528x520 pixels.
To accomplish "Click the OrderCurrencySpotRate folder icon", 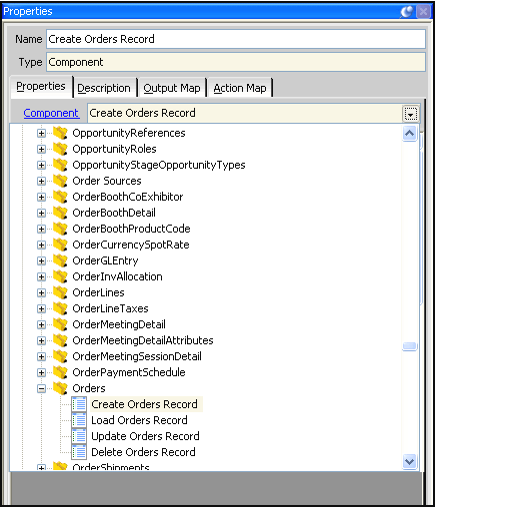I will pos(60,245).
